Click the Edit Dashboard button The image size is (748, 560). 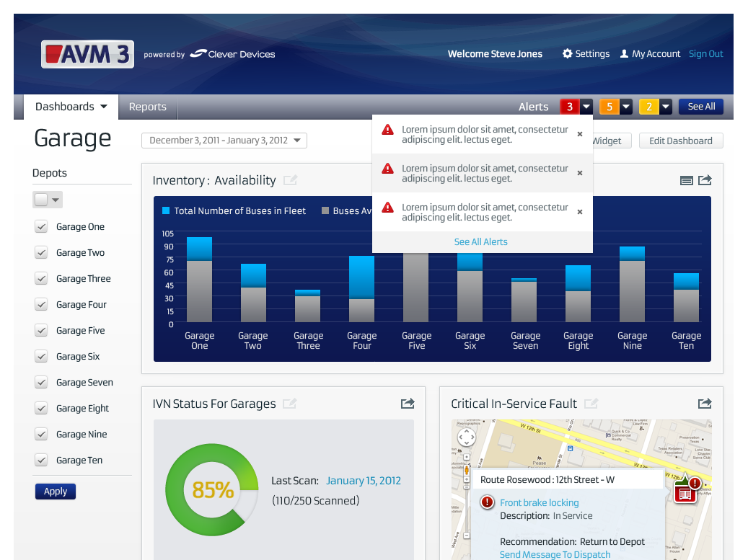click(x=681, y=141)
